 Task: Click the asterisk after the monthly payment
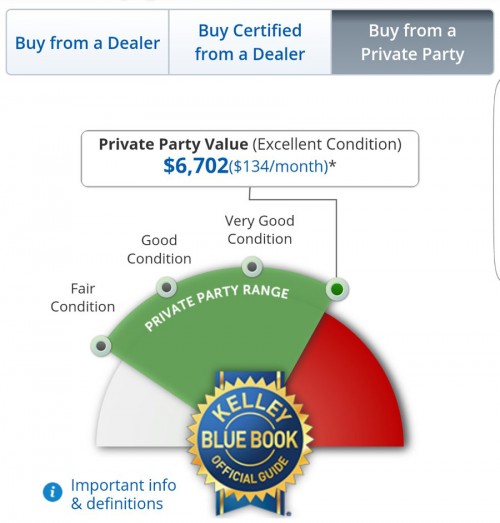[x=333, y=165]
